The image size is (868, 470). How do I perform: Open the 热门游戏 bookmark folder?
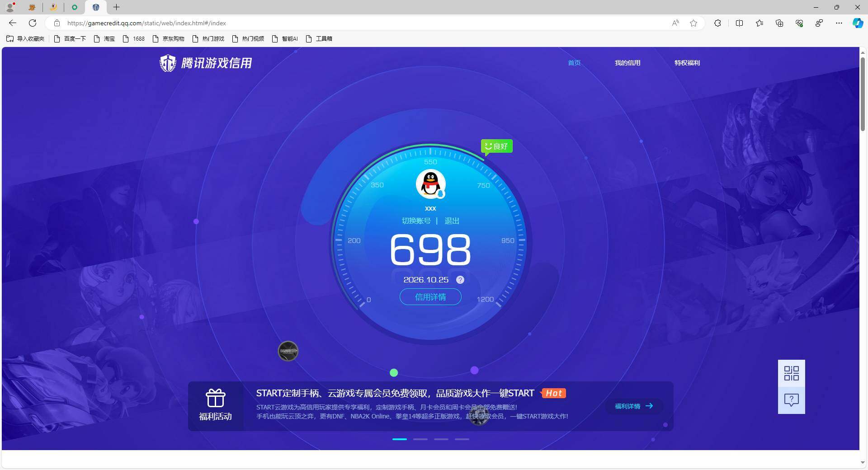pos(208,39)
